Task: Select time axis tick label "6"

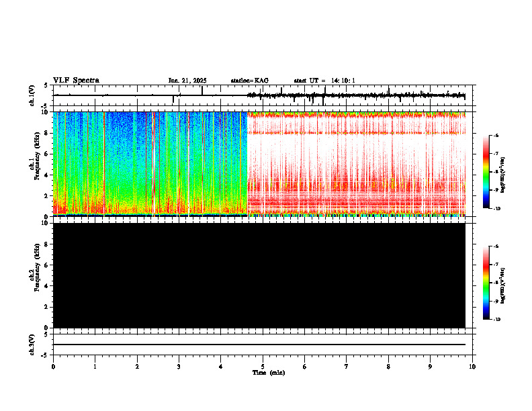Action: click(x=304, y=367)
